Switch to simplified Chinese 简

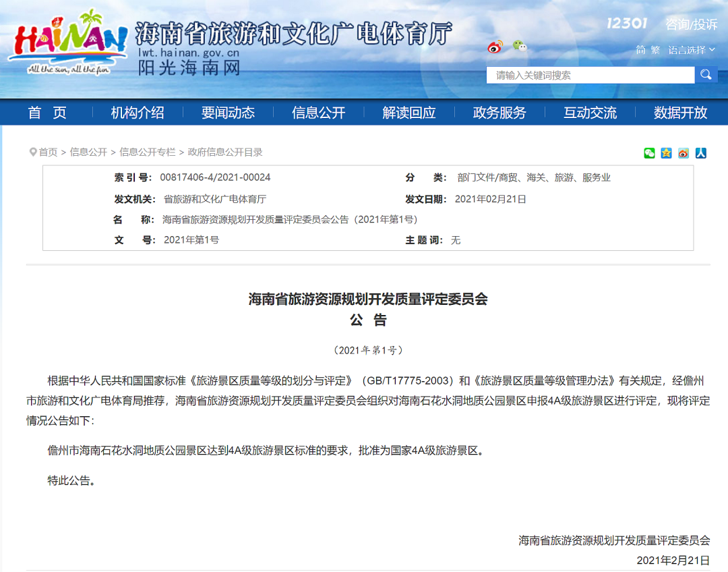(640, 50)
